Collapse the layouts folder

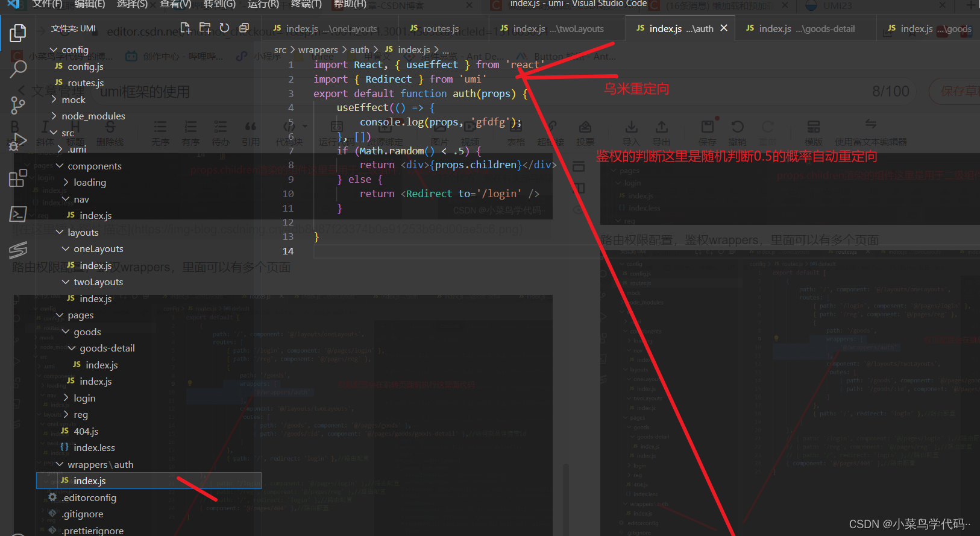pyautogui.click(x=83, y=232)
